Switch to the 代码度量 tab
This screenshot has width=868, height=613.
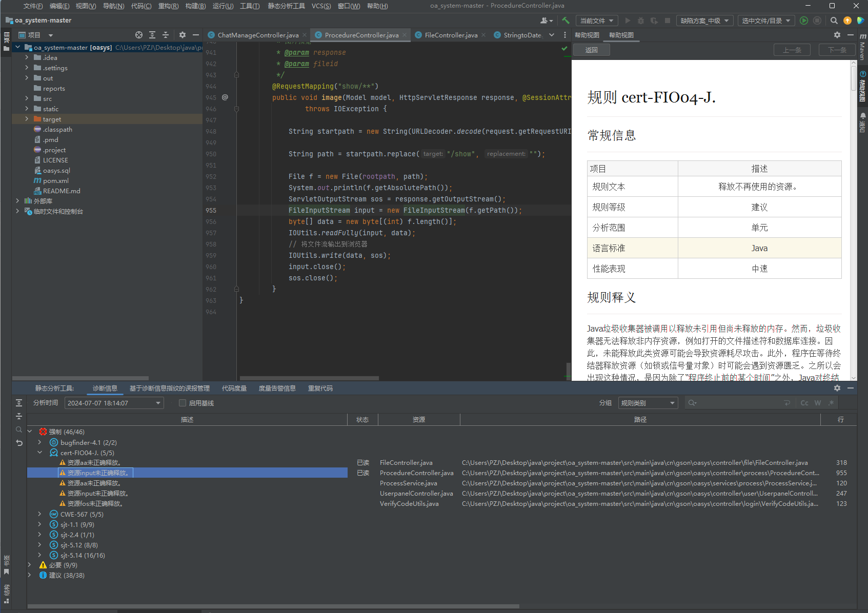click(x=234, y=389)
